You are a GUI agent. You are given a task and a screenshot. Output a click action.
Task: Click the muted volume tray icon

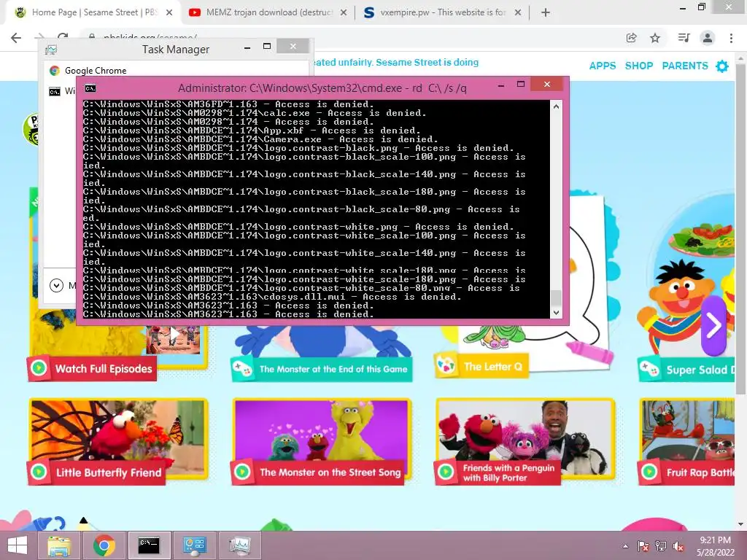pyautogui.click(x=678, y=546)
